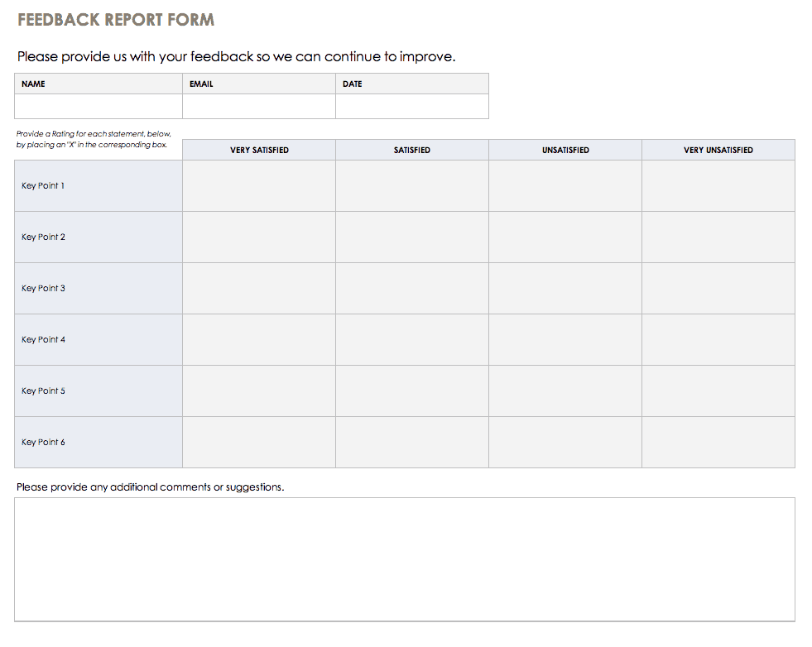Screen dimensions: 812x647
Task: Select the Unsatisfied column header
Action: point(565,150)
